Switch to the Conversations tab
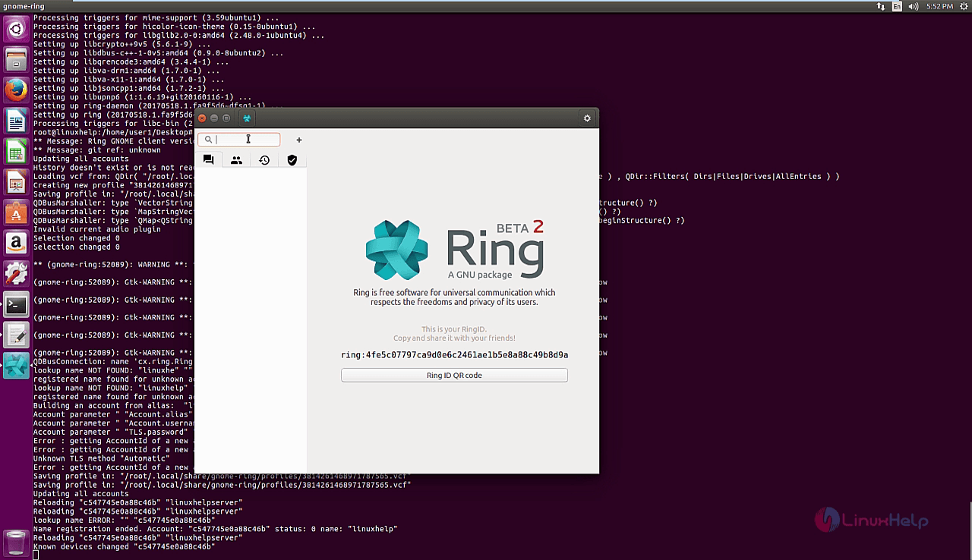This screenshot has height=560, width=972. 208,160
